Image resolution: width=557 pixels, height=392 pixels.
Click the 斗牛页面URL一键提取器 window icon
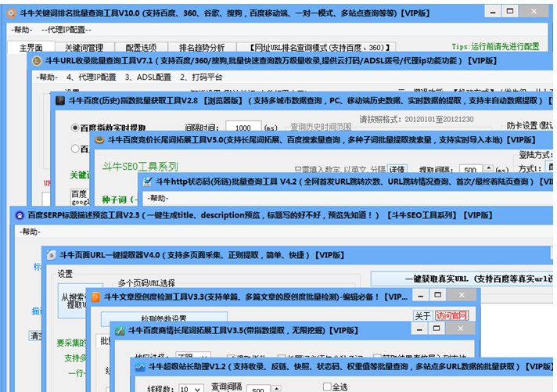[50, 255]
